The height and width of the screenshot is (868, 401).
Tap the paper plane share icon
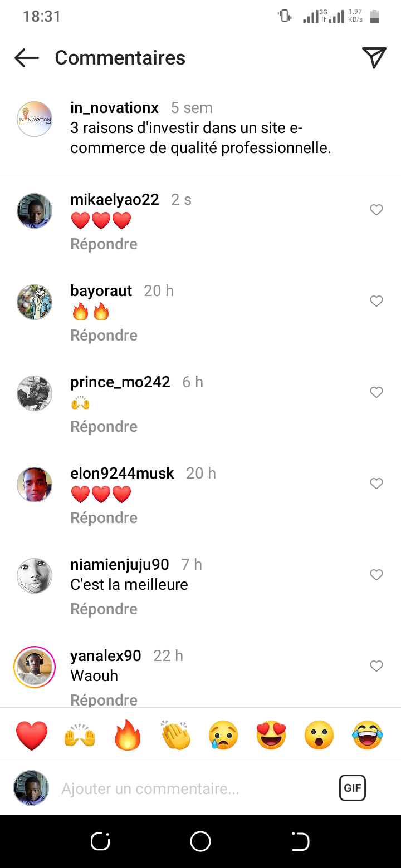pyautogui.click(x=374, y=58)
